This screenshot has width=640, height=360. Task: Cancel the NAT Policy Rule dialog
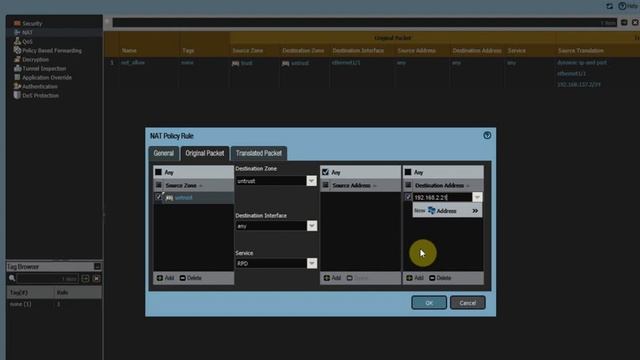click(x=467, y=303)
